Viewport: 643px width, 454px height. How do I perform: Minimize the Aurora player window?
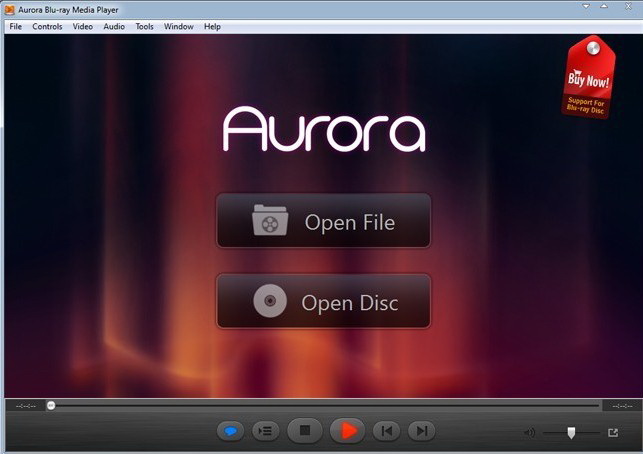coord(586,6)
